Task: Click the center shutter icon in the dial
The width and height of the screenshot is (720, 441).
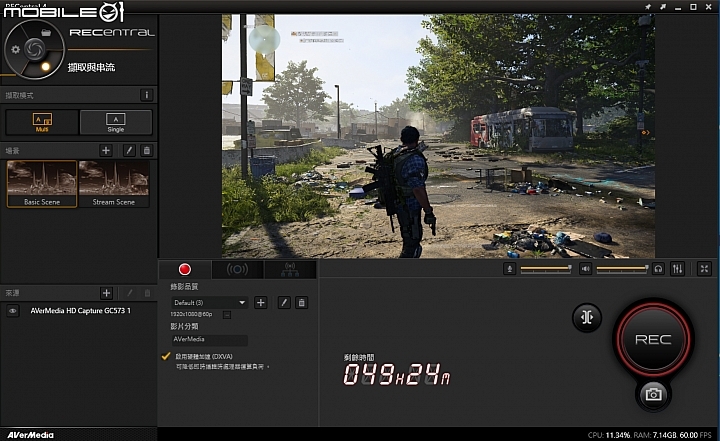Action: pos(34,49)
